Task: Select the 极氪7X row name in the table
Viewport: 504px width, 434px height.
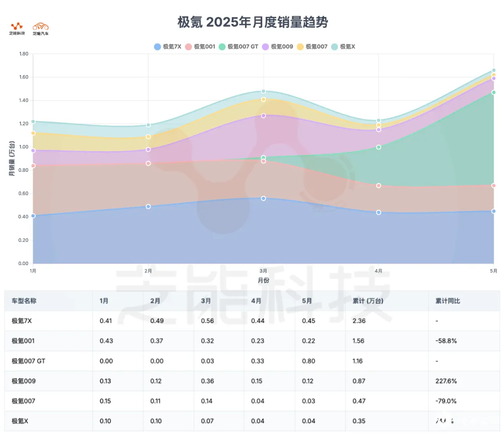Action: point(22,321)
